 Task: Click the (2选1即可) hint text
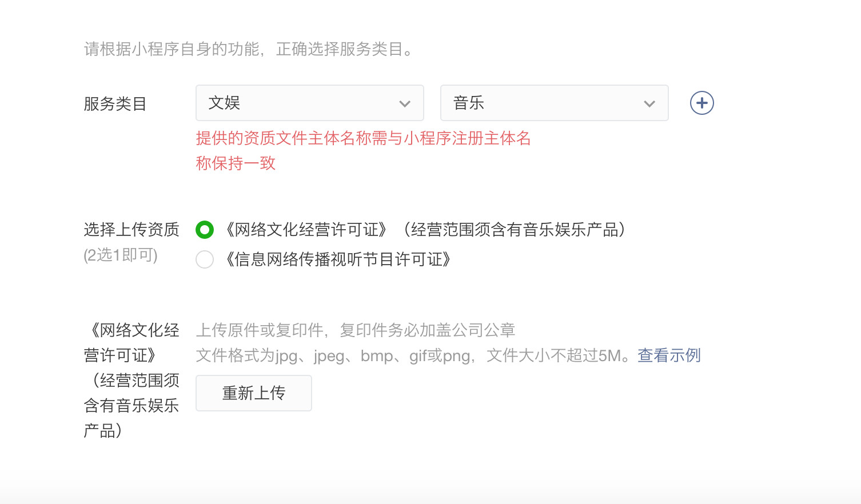point(121,255)
